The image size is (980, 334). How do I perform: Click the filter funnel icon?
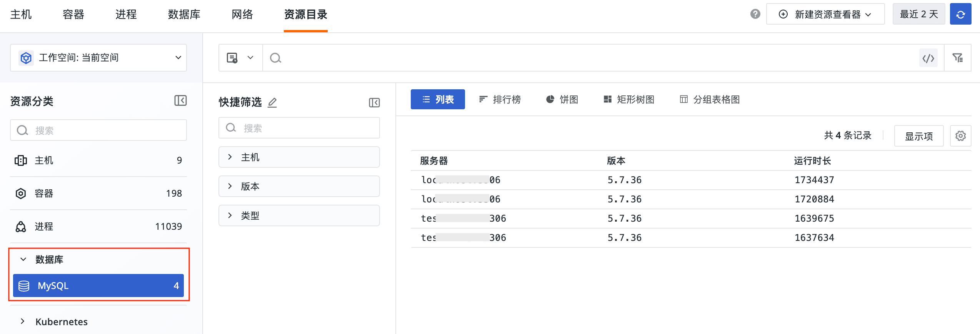pos(957,58)
